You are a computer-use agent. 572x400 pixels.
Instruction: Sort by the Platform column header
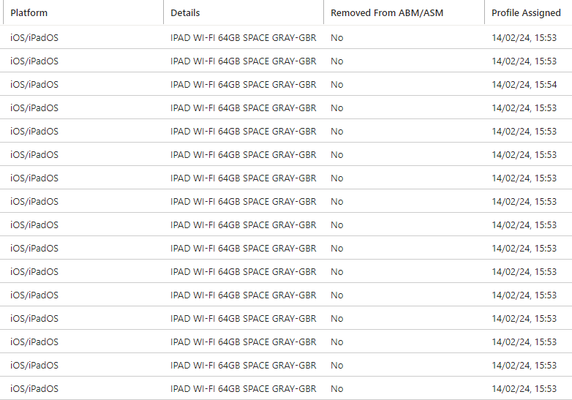click(29, 13)
